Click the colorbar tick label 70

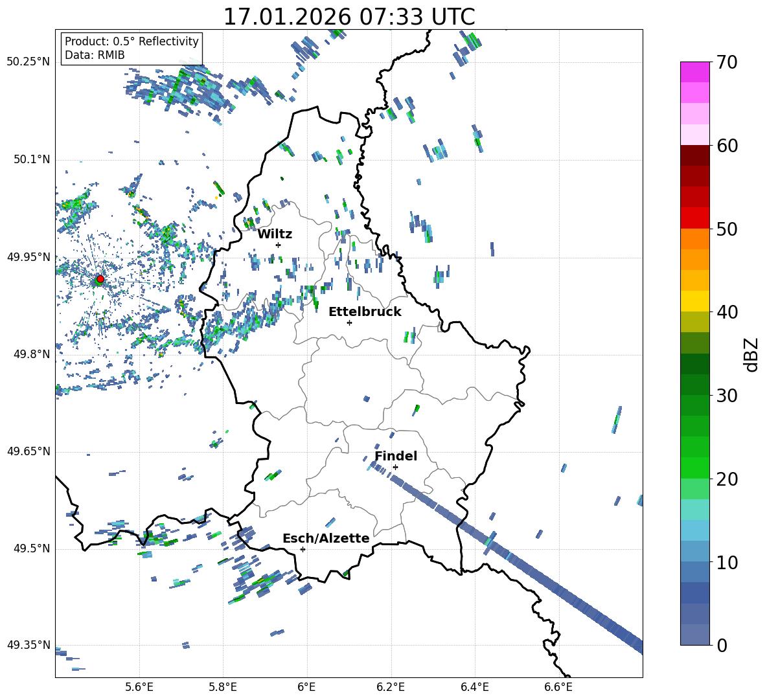tap(727, 63)
